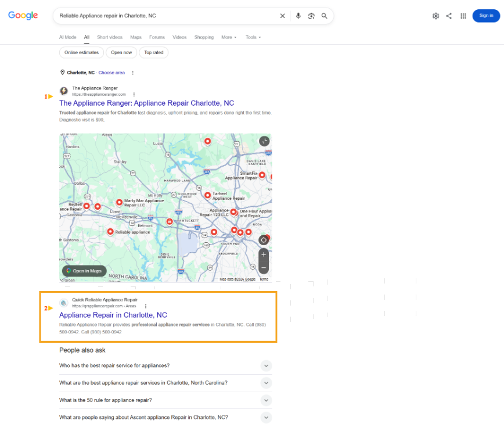Zoom in on the map with plus
Screen dimensions: 504x427
(x=264, y=254)
